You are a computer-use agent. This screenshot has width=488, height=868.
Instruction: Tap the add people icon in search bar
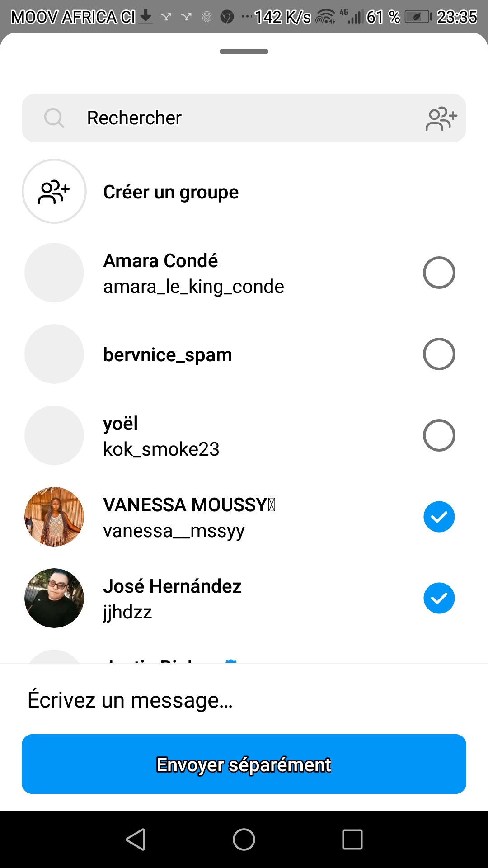click(x=441, y=118)
